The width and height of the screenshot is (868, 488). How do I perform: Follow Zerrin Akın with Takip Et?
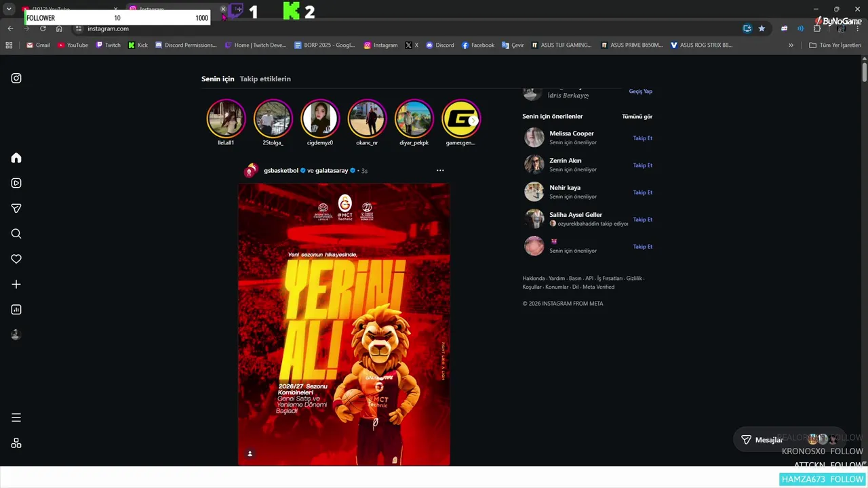tap(643, 165)
